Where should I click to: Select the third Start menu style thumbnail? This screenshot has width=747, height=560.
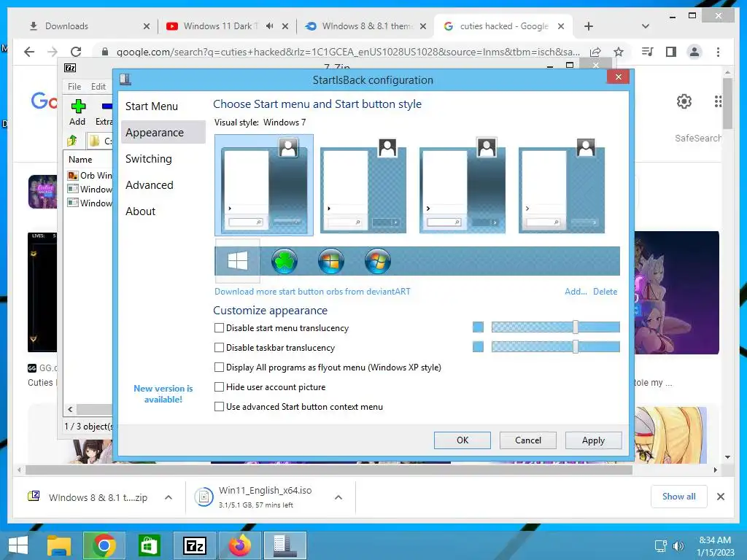(x=462, y=184)
